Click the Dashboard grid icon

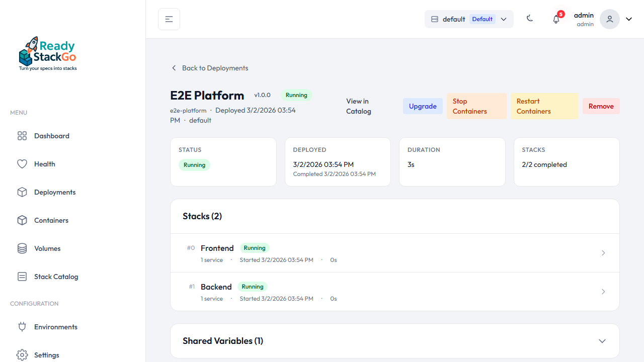(22, 136)
